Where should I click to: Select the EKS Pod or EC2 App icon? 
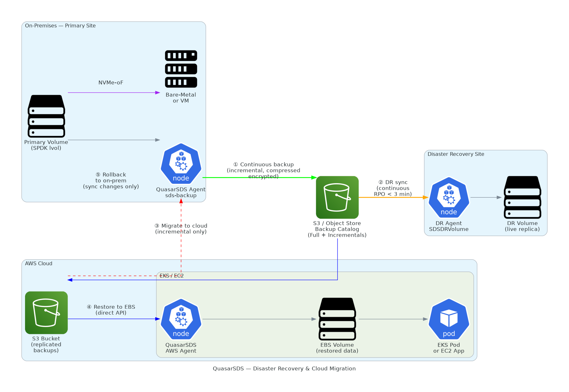[448, 319]
